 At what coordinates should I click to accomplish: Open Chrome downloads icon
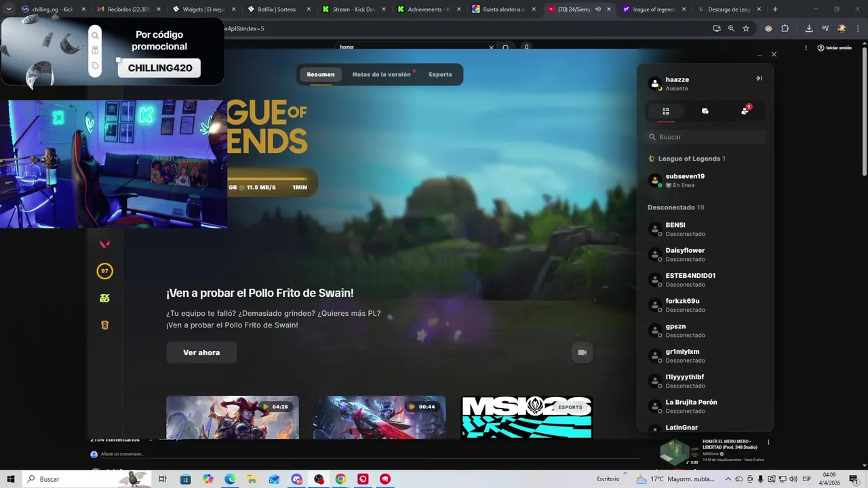[x=809, y=28]
